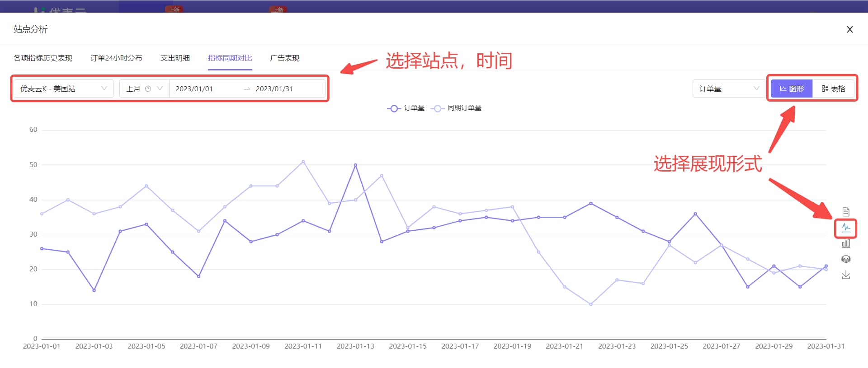Click the 站点分析 dialog title
Viewport: 868px width, 368px height.
[x=30, y=29]
